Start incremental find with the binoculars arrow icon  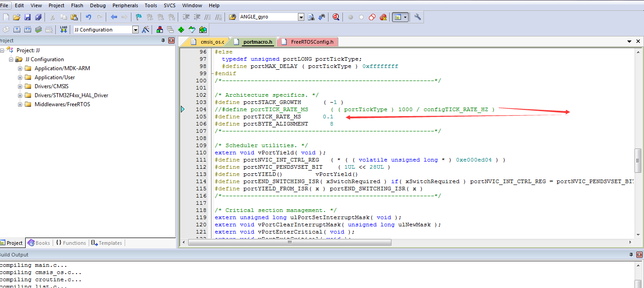(322, 17)
